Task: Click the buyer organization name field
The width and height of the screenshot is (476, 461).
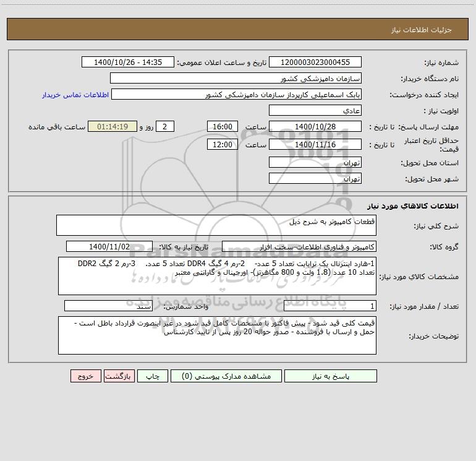Action: click(236, 78)
